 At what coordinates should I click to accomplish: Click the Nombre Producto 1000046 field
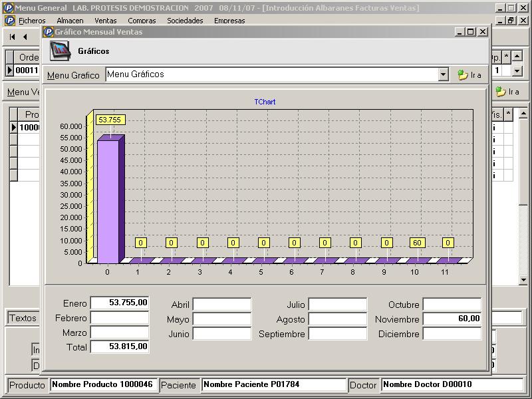104,384
